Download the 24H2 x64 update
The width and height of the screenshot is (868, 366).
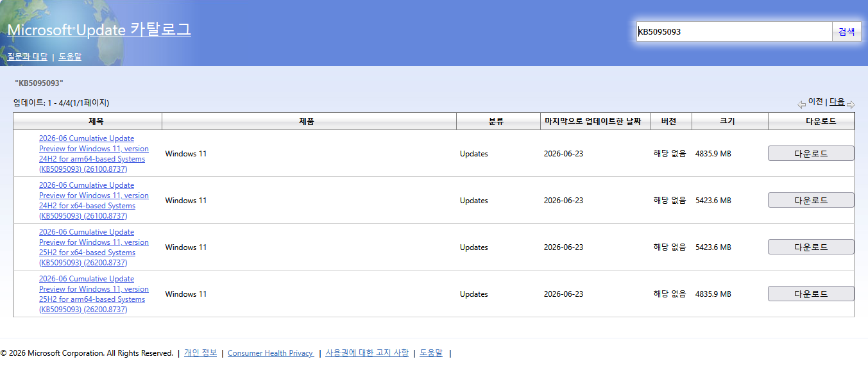point(811,200)
